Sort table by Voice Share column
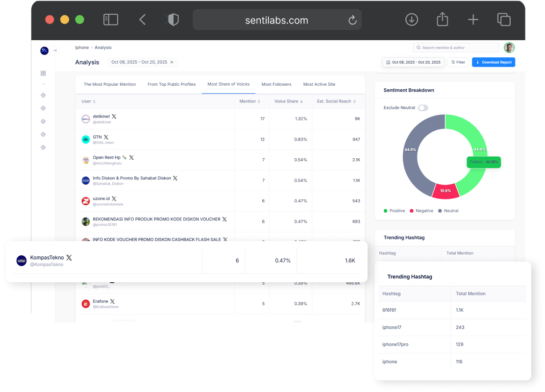545x392 pixels. [289, 101]
